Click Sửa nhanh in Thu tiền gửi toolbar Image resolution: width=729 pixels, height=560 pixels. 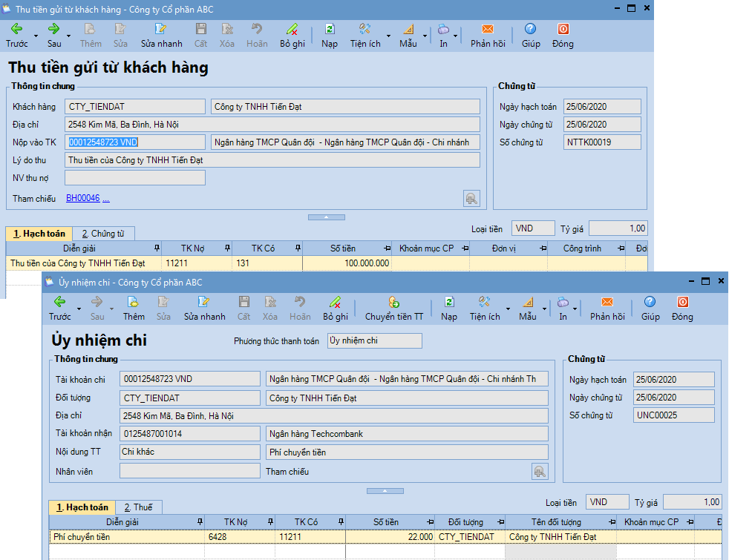[x=161, y=36]
